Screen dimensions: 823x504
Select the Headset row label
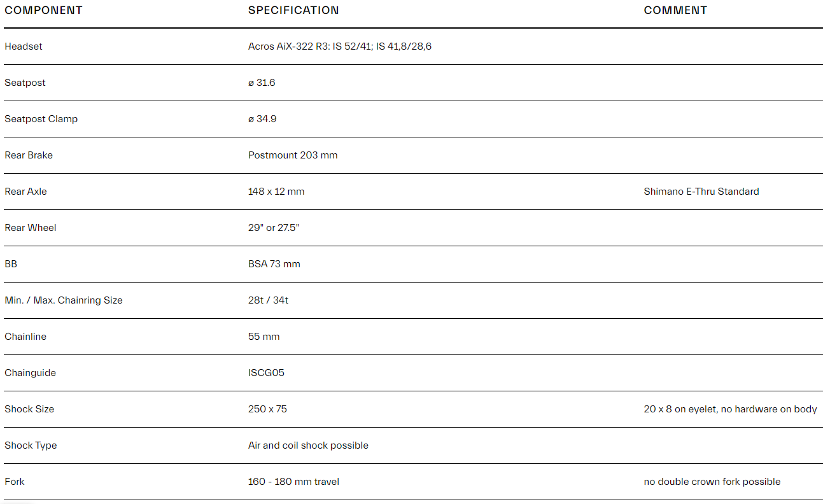coord(24,46)
